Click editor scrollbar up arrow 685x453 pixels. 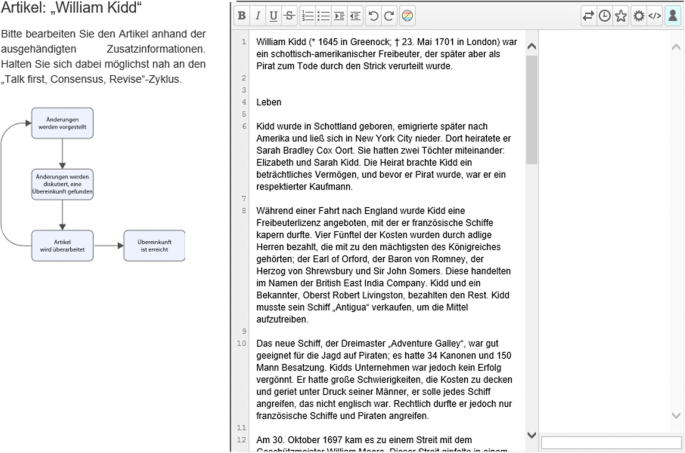532,46
